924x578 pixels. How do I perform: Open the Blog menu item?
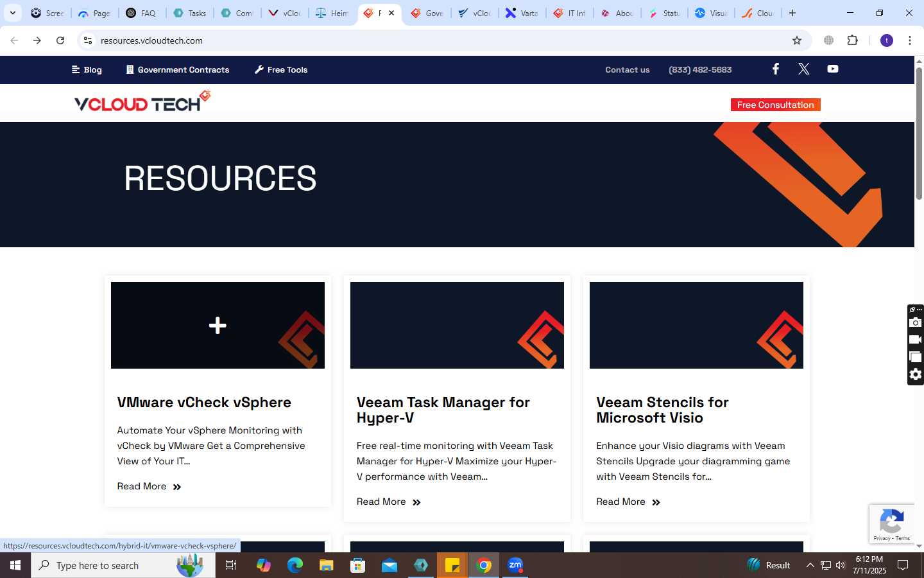pos(87,69)
